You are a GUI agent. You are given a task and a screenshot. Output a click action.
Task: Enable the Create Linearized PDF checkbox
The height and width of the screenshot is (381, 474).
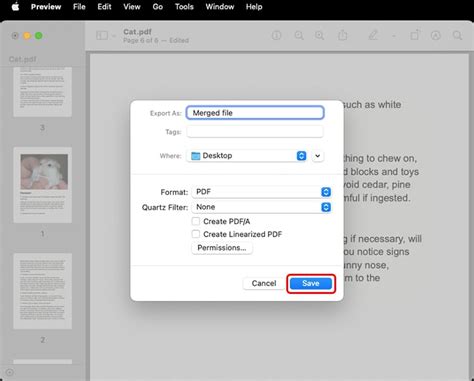[196, 234]
